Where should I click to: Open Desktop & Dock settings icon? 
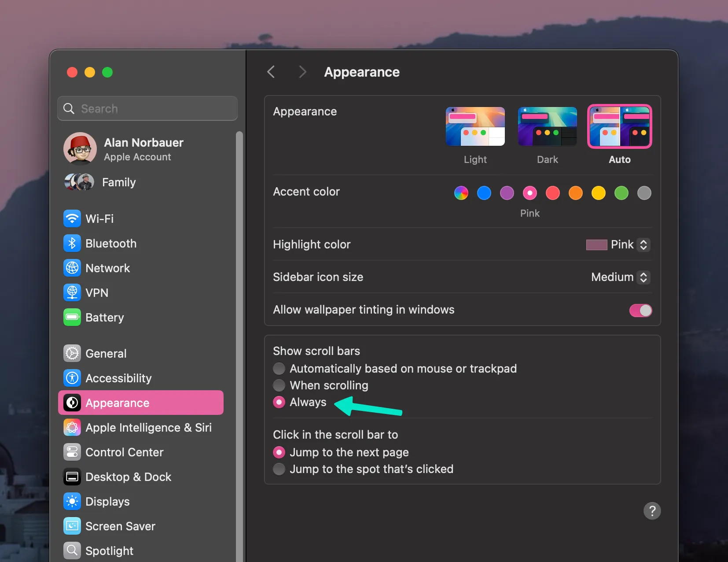72,477
